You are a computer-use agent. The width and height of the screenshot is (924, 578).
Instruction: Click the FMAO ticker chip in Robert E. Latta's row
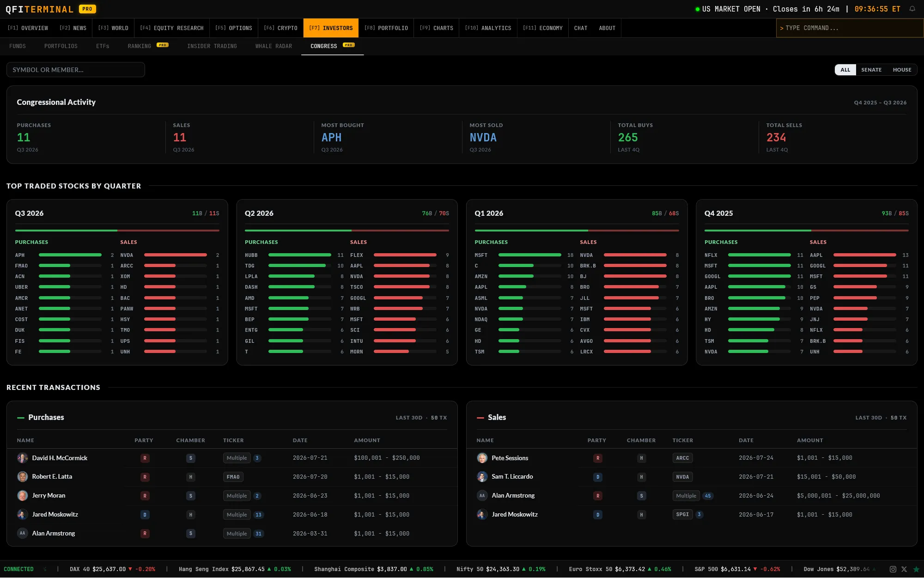point(233,477)
